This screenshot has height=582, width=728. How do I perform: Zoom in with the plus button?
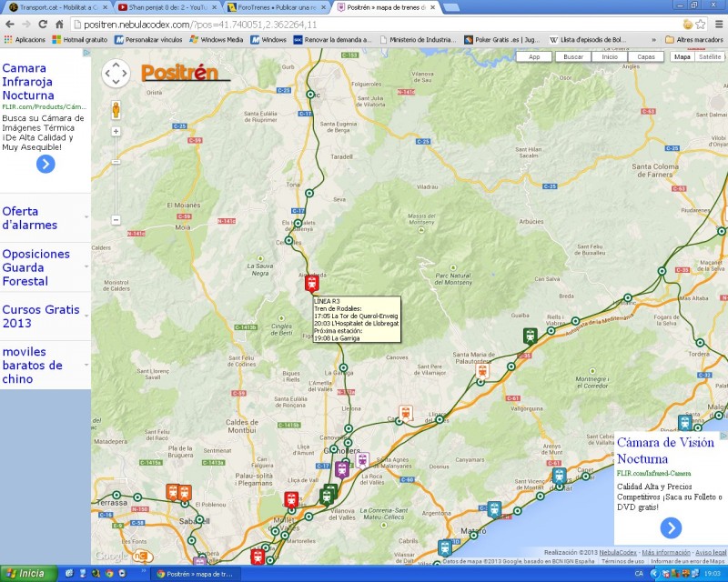point(116,132)
